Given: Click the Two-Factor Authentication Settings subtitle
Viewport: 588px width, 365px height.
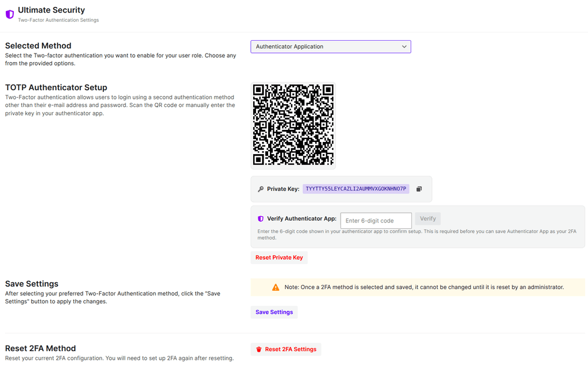Looking at the screenshot, I should pos(59,20).
